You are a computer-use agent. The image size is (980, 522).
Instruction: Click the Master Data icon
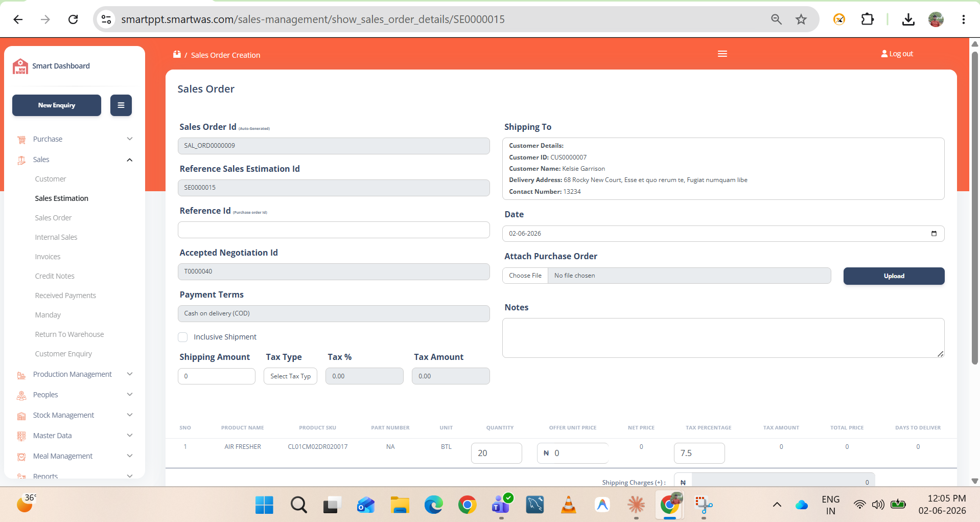tap(21, 436)
